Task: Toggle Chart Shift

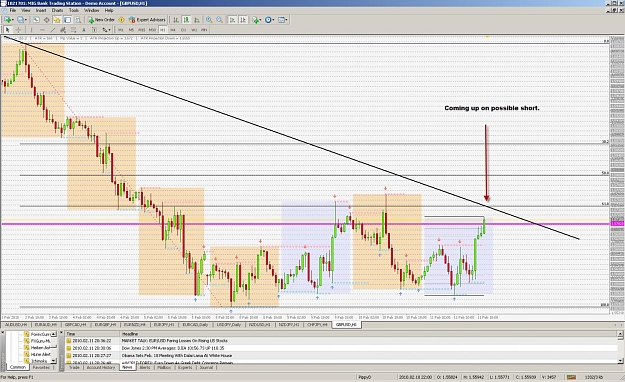Action: tap(243, 20)
